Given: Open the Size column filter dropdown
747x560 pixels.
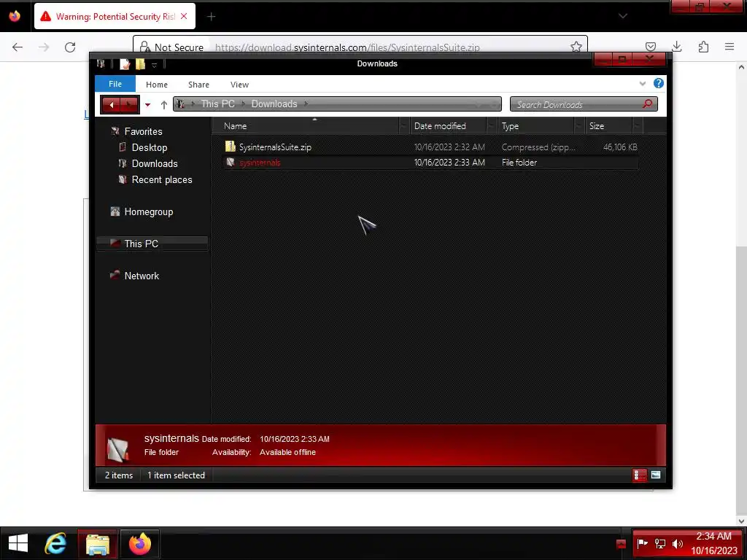Looking at the screenshot, I should 638,126.
